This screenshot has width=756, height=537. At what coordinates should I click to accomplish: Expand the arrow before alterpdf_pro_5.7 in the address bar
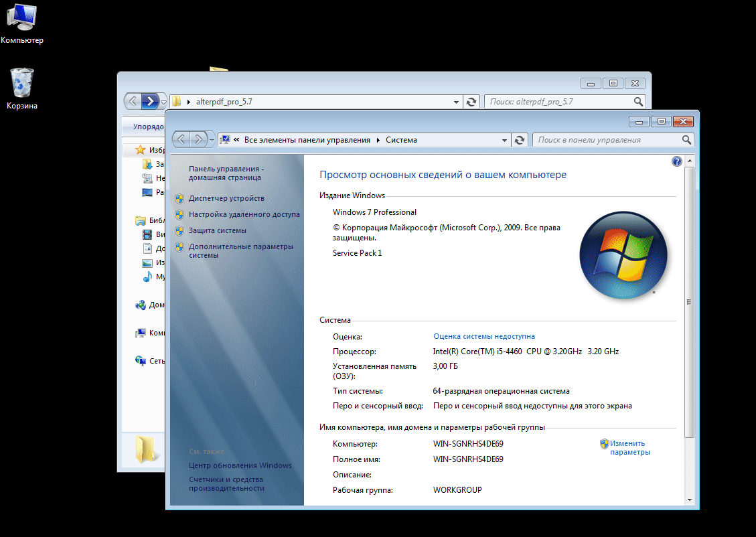click(x=189, y=102)
